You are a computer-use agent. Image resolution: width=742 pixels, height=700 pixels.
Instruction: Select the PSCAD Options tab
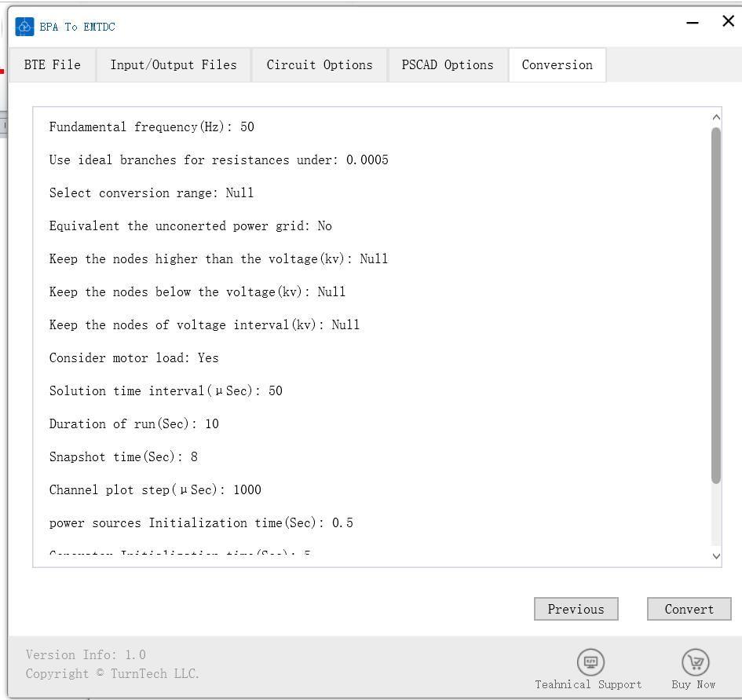pos(448,65)
